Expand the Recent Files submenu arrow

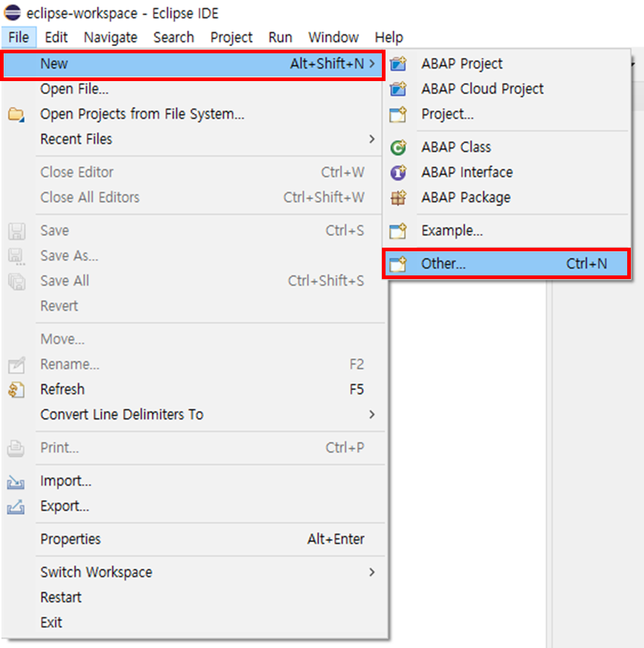(372, 139)
